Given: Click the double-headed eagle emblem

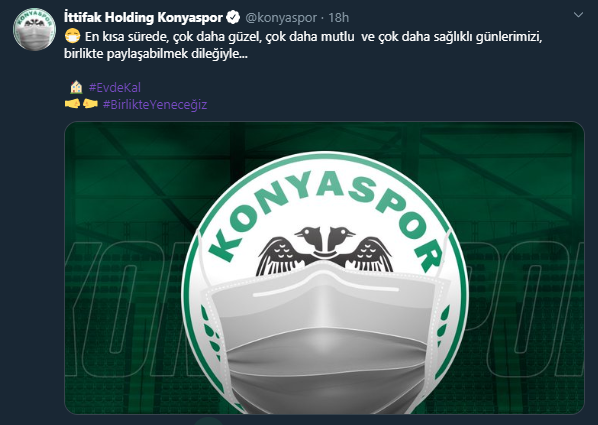Looking at the screenshot, I should tap(325, 250).
